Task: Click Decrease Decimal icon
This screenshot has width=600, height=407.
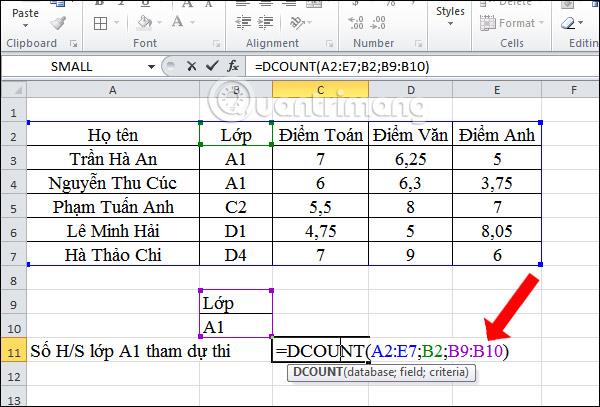Action: pos(378,23)
